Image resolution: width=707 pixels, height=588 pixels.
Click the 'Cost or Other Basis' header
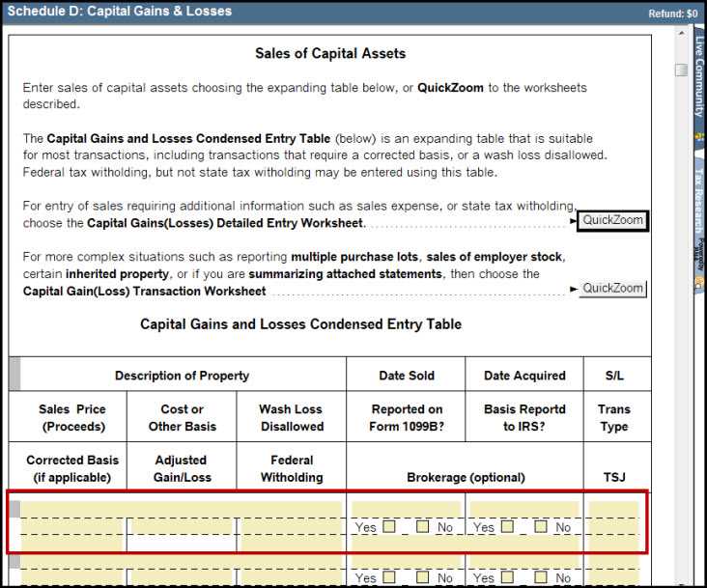pyautogui.click(x=183, y=418)
